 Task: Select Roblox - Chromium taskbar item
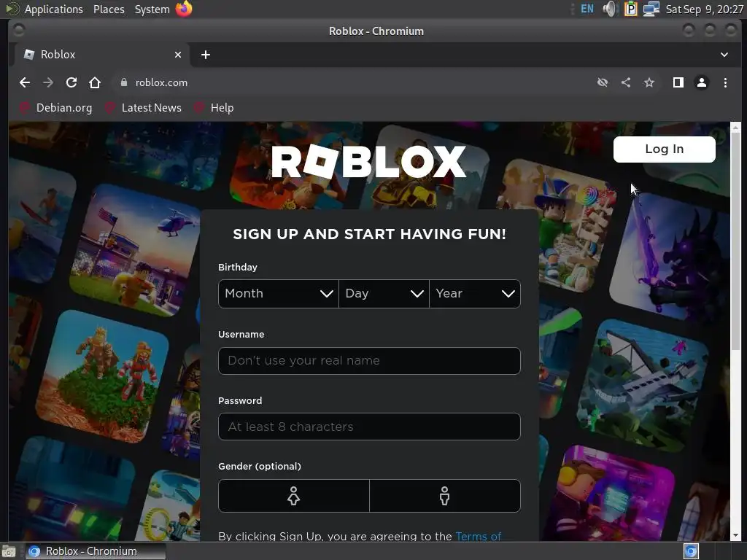[96, 551]
